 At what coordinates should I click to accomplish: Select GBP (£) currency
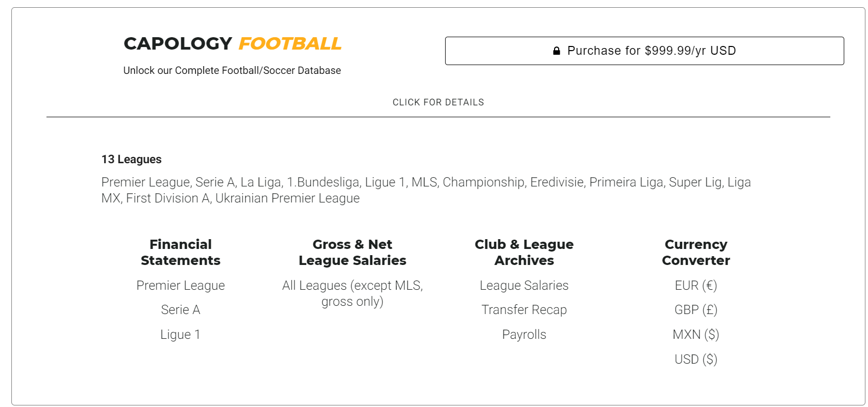[696, 310]
